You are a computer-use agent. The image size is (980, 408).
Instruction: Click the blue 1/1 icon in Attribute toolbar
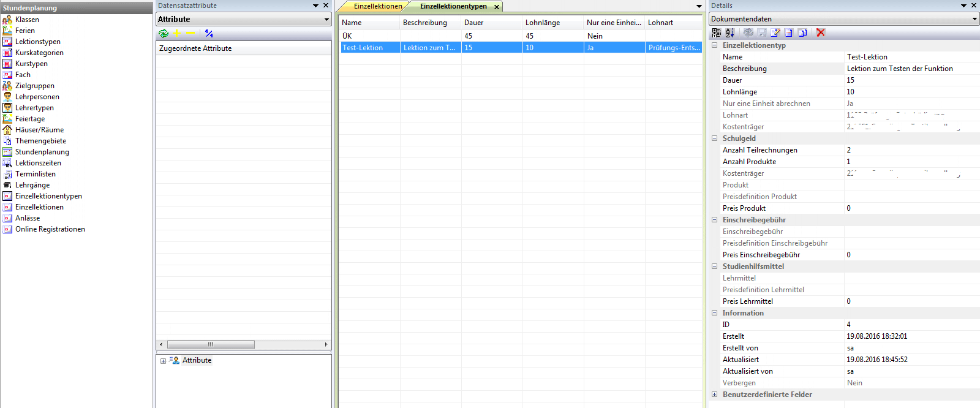[x=209, y=34]
